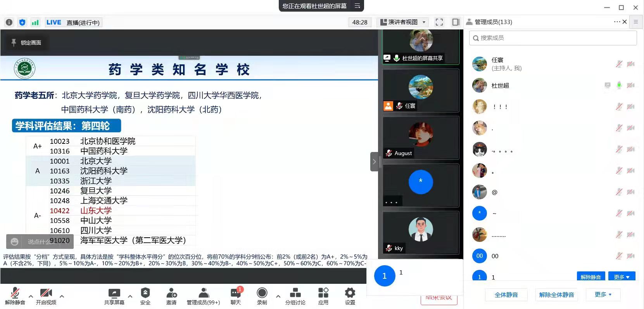Open Settings (设置)
Image resolution: width=644 pixels, height=309 pixels.
(350, 297)
